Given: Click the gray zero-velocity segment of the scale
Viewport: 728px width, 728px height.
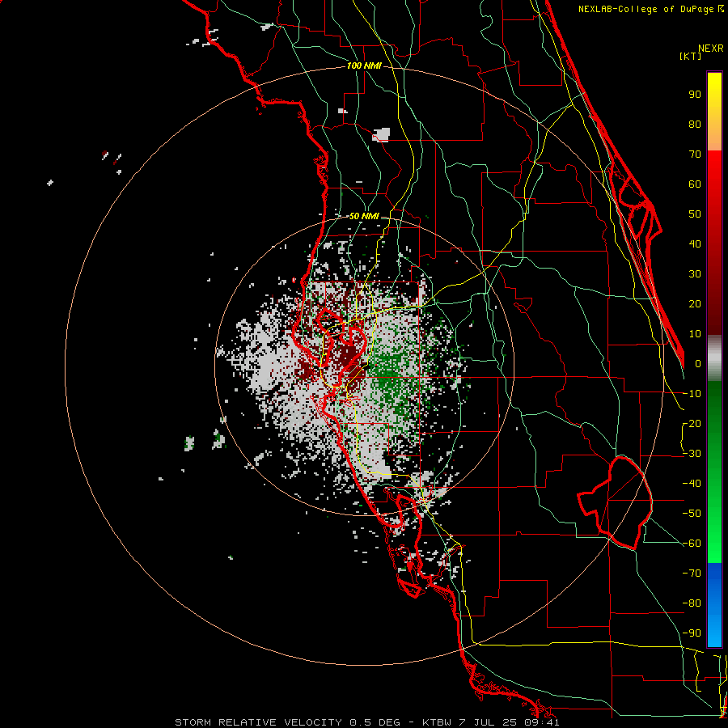Looking at the screenshot, I should coord(714,359).
